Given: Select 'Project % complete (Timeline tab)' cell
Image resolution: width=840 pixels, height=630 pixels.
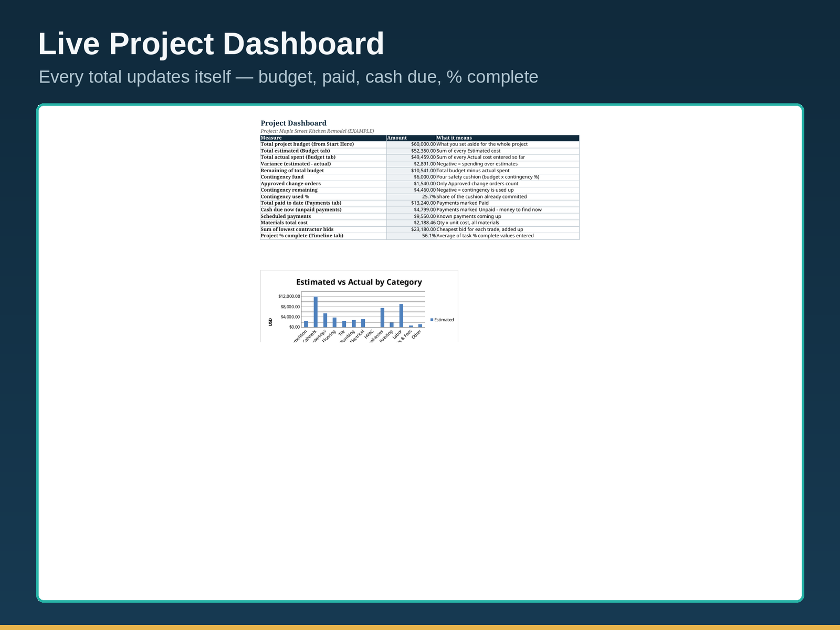Looking at the screenshot, I should coord(323,236).
